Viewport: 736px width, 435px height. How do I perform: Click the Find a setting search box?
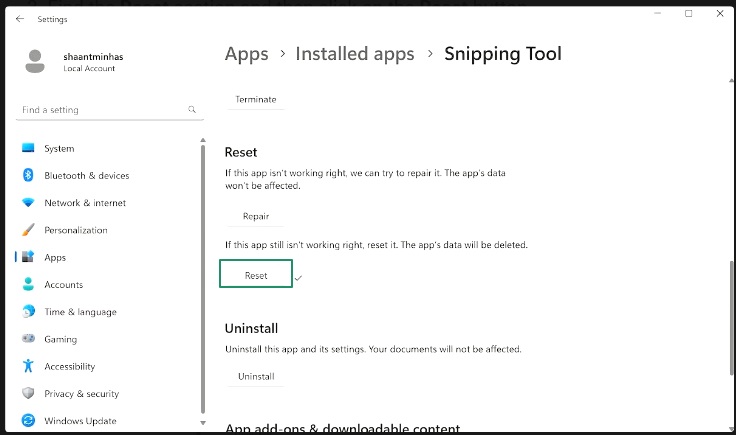pyautogui.click(x=110, y=110)
